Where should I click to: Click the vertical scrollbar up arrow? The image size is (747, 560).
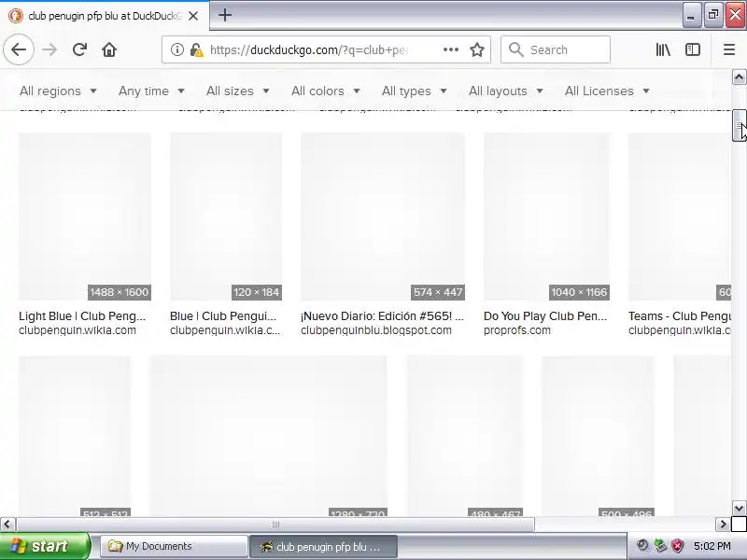tap(739, 77)
